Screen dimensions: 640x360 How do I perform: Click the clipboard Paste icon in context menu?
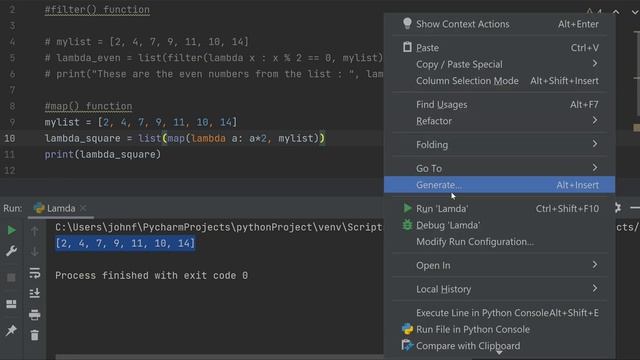click(407, 47)
